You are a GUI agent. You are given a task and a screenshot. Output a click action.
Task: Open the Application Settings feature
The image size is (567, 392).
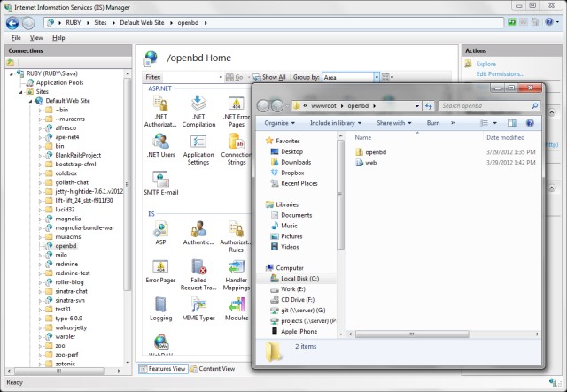point(198,150)
